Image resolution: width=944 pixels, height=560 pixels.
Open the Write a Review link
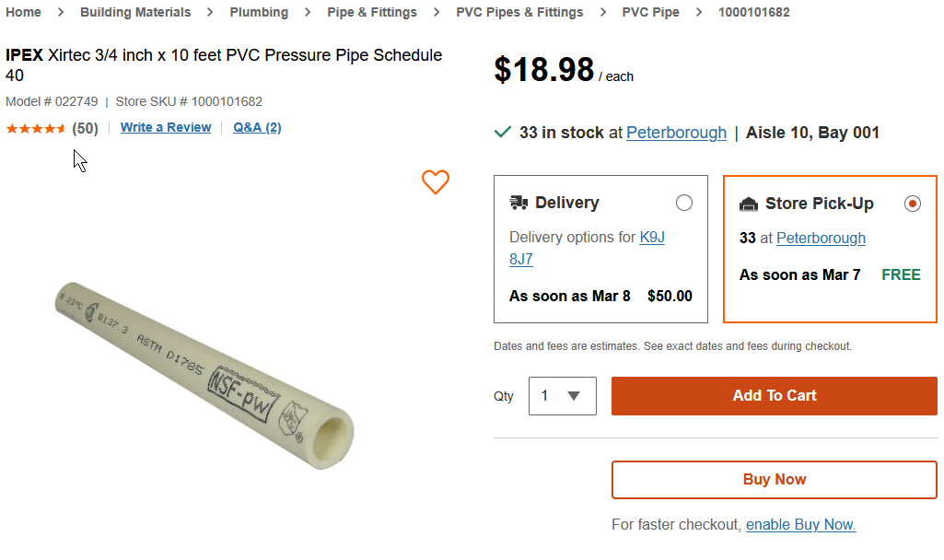166,127
